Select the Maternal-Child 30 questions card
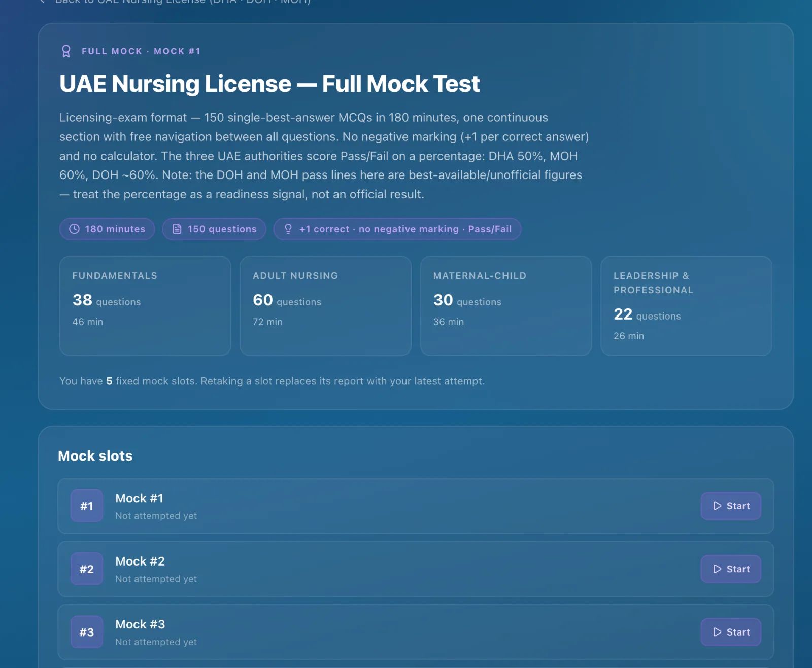812x668 pixels. pos(506,306)
